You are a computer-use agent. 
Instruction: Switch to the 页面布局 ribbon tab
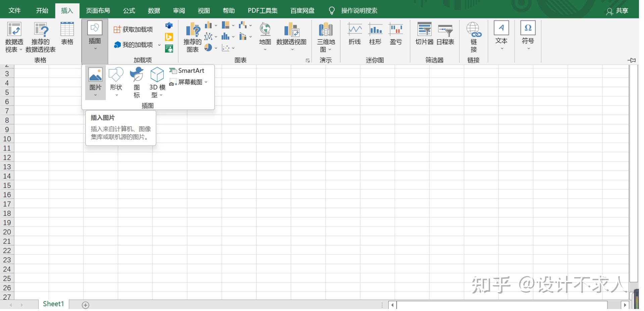pos(98,10)
